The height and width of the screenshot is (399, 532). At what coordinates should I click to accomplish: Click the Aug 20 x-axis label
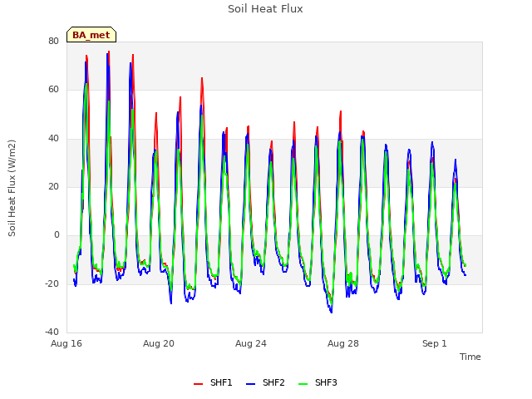coord(159,343)
